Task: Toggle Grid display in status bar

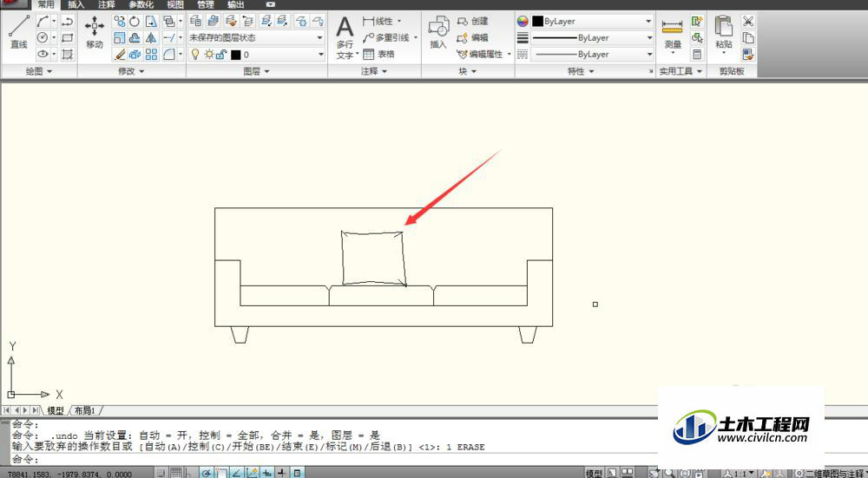Action: click(175, 473)
